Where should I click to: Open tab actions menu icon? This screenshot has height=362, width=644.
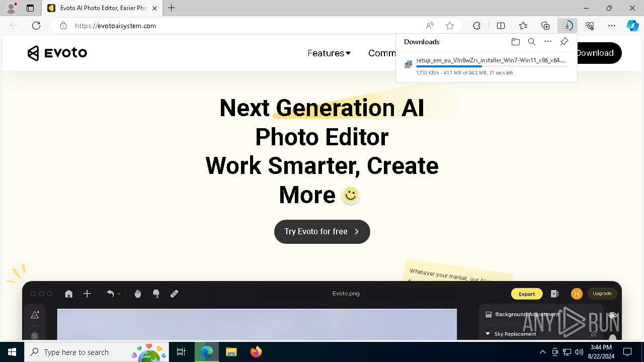pos(30,8)
